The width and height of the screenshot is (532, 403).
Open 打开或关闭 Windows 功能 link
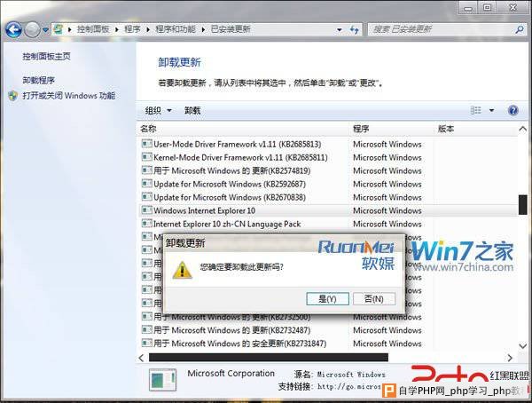coord(69,96)
